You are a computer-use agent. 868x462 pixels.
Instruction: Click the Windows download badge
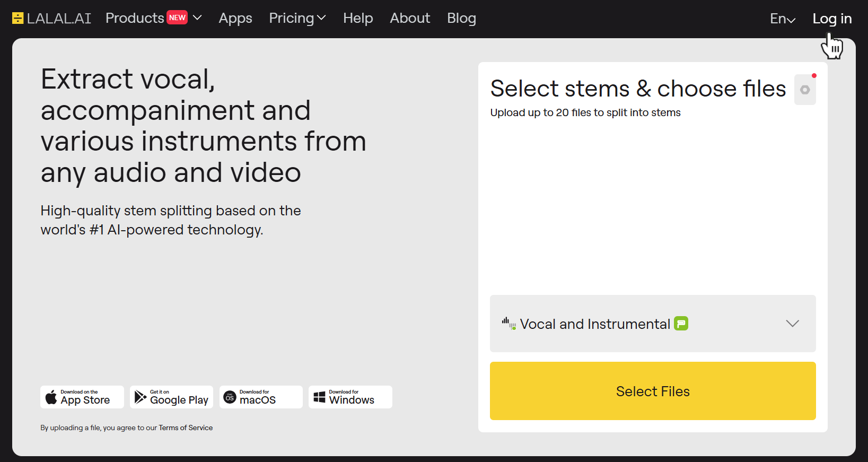pyautogui.click(x=350, y=397)
